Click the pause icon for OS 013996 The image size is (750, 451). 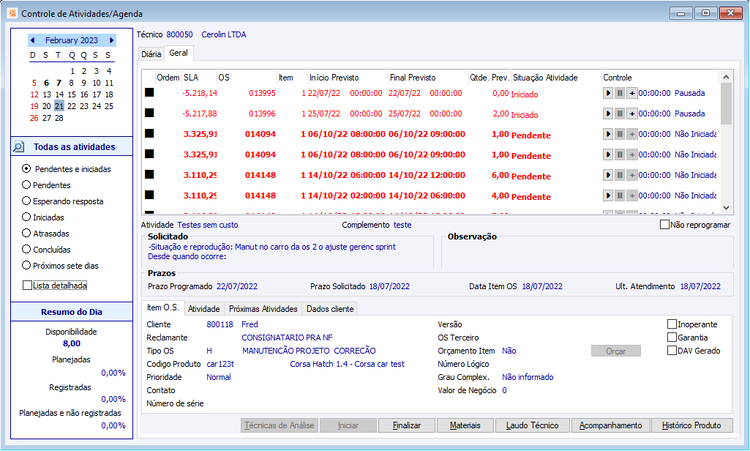click(x=619, y=114)
